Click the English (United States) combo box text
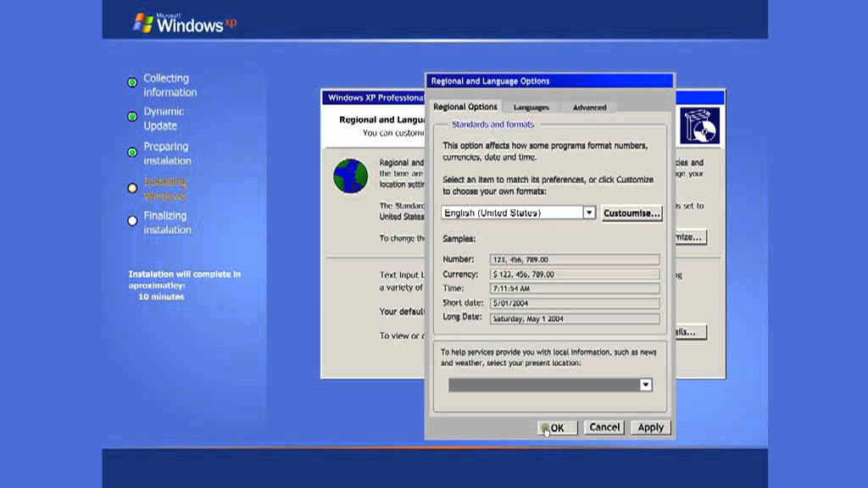868x488 pixels. [492, 213]
